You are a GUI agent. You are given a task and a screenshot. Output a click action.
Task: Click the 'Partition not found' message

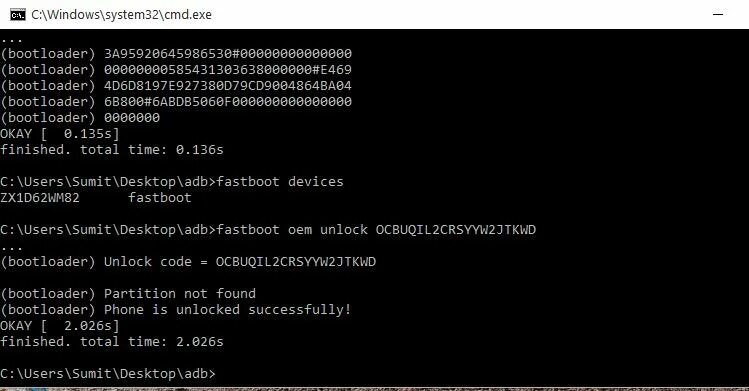tap(128, 294)
